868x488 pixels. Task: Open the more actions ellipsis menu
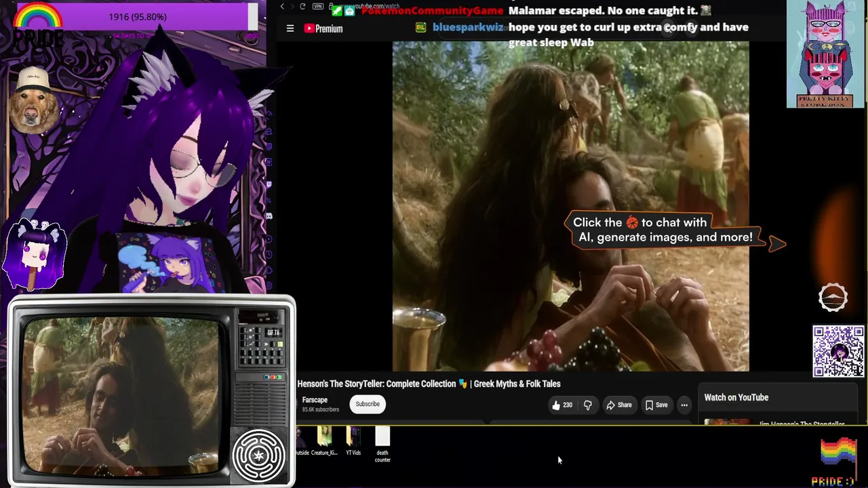pos(684,405)
